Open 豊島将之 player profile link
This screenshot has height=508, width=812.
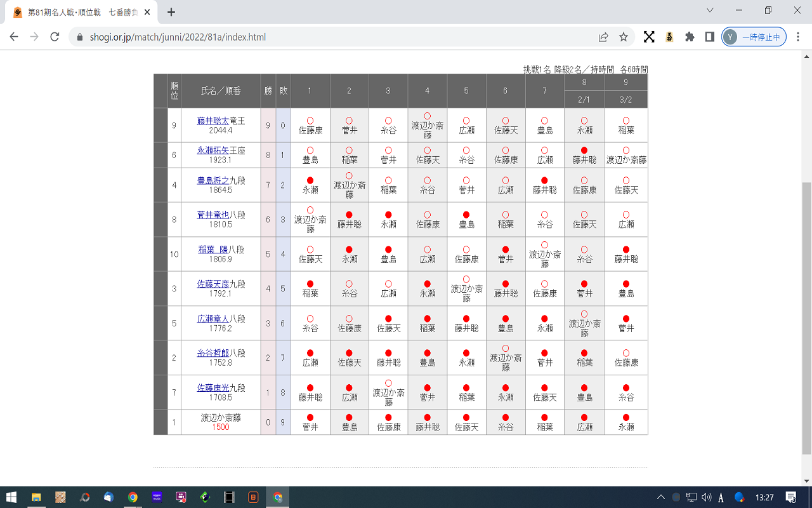pyautogui.click(x=213, y=181)
